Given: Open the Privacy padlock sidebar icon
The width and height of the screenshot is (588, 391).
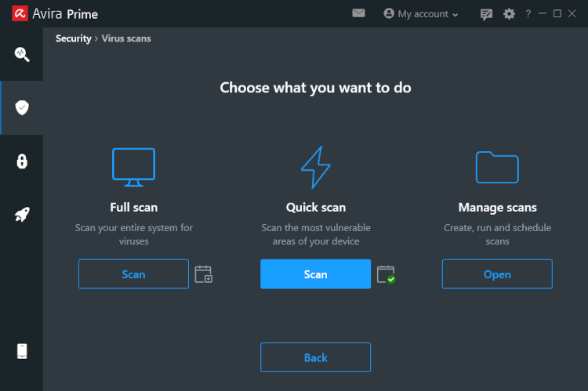Looking at the screenshot, I should point(22,161).
